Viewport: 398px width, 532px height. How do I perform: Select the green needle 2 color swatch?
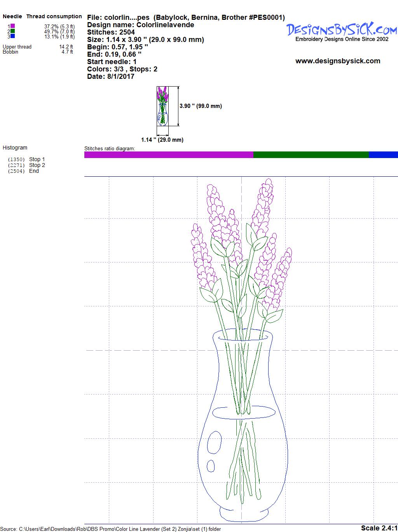click(13, 31)
